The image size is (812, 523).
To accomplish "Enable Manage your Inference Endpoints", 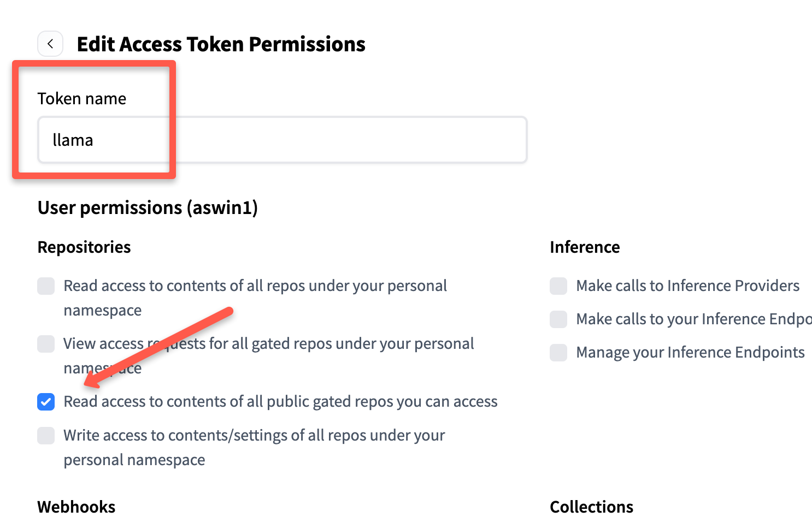I will tap(558, 352).
